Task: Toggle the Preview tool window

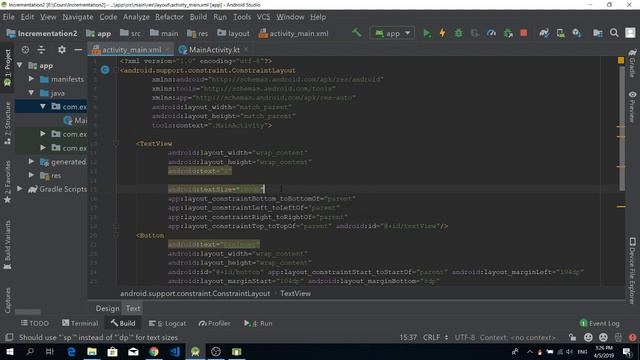Action: (x=632, y=107)
